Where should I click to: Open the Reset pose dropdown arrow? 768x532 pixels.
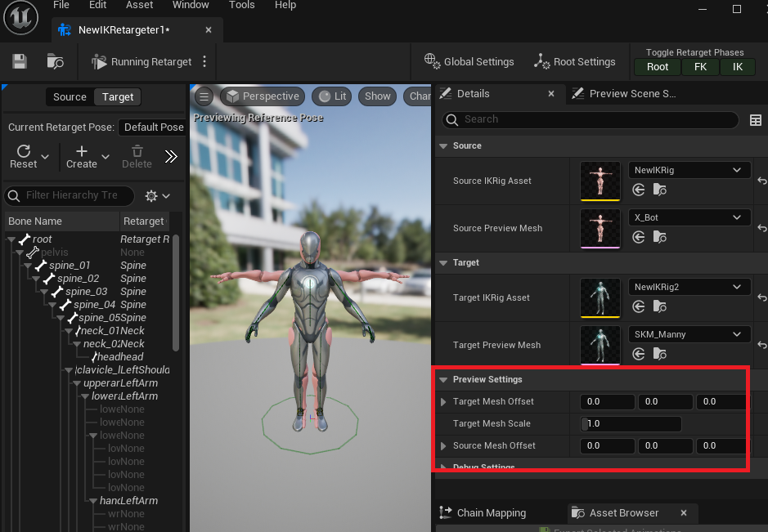coord(45,157)
